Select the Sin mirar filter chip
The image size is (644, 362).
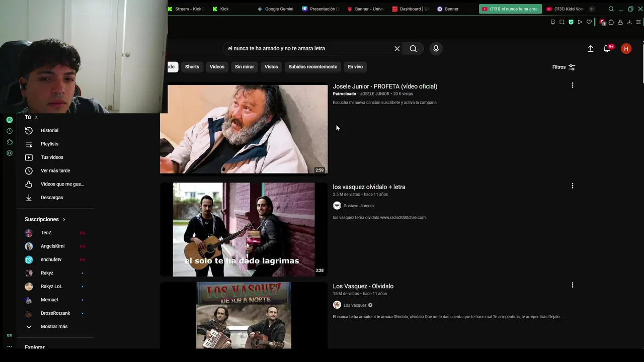(x=245, y=67)
